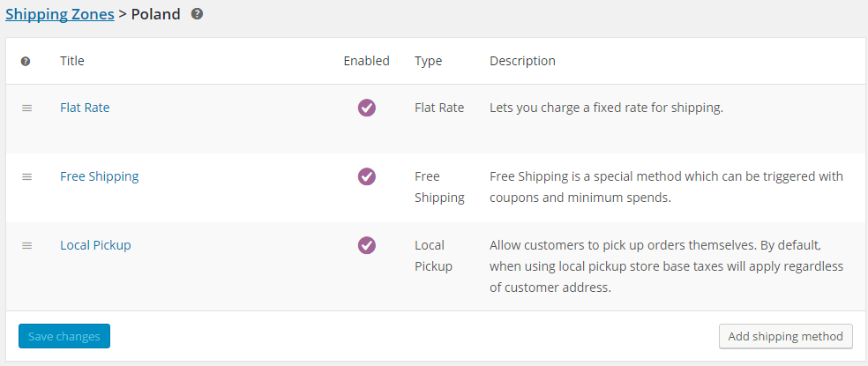This screenshot has width=868, height=366.
Task: Toggle Local Pickup enabled status
Action: pos(366,245)
